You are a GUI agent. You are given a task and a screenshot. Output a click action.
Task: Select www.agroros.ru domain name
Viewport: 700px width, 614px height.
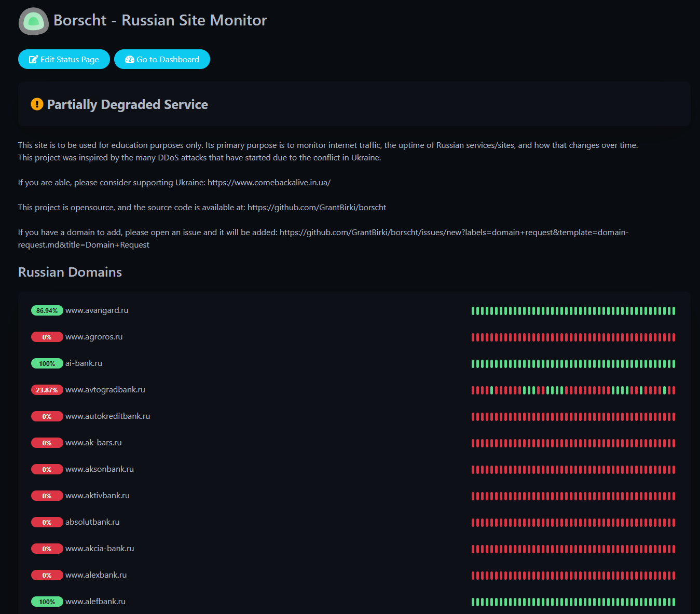tap(94, 337)
